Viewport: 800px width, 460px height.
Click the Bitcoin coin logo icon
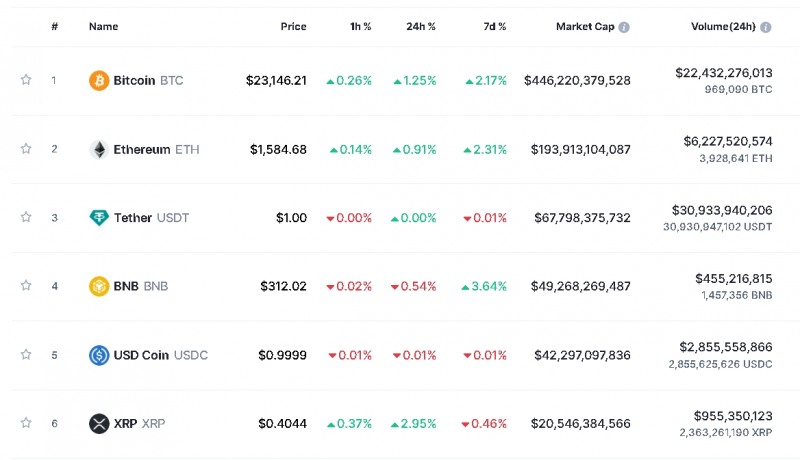tap(99, 80)
